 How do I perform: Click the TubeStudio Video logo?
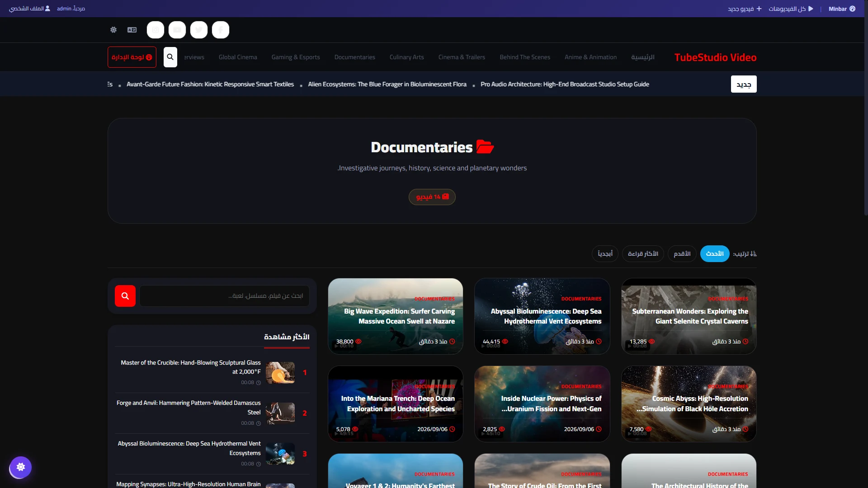(x=715, y=57)
